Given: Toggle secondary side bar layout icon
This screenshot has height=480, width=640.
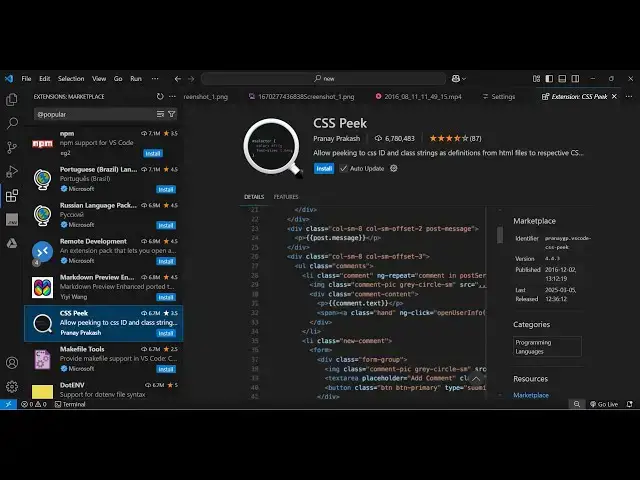Looking at the screenshot, I should point(575,78).
